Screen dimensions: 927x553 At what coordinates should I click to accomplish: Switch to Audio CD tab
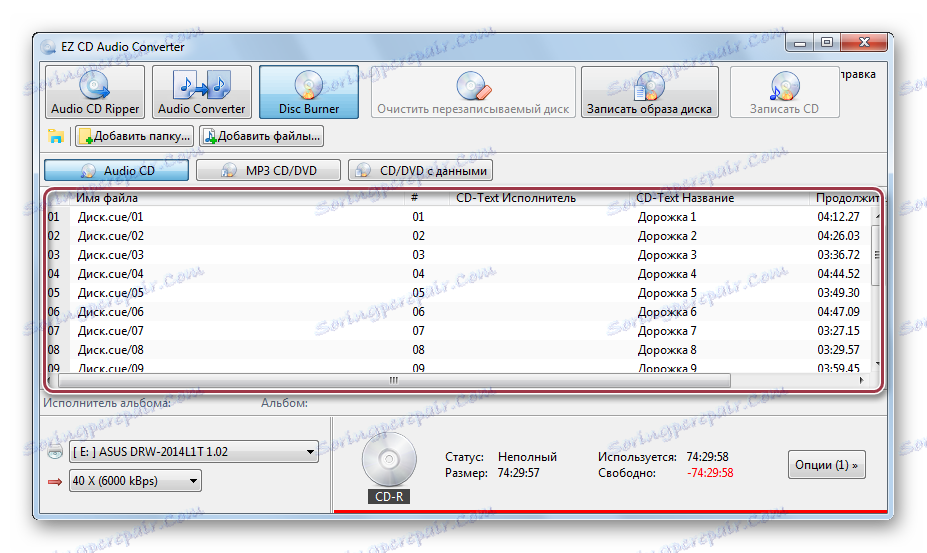point(116,170)
